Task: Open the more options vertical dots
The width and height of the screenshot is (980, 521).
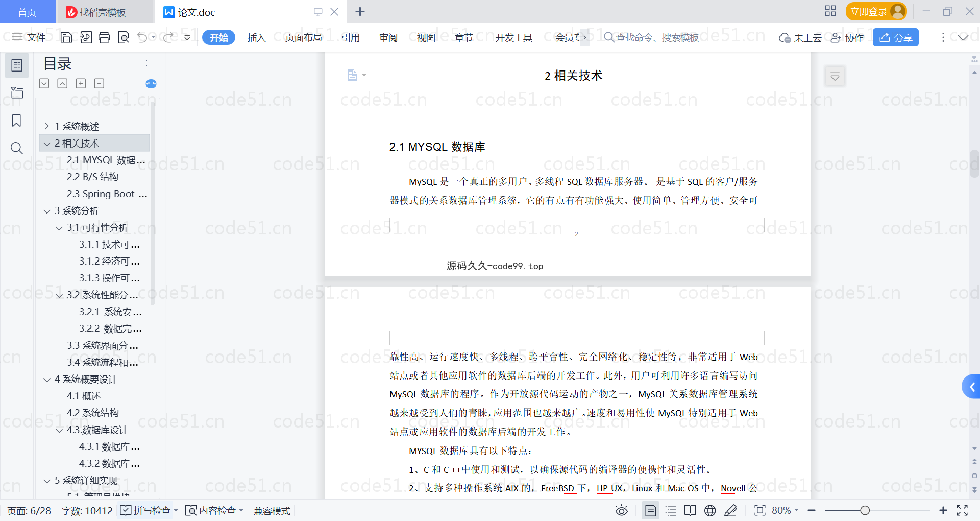Action: [x=943, y=37]
